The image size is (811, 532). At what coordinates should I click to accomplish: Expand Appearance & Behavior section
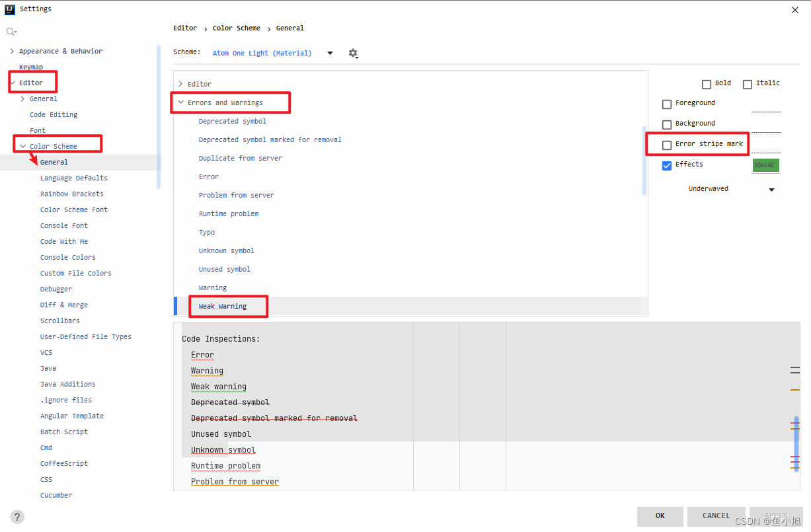coord(12,51)
